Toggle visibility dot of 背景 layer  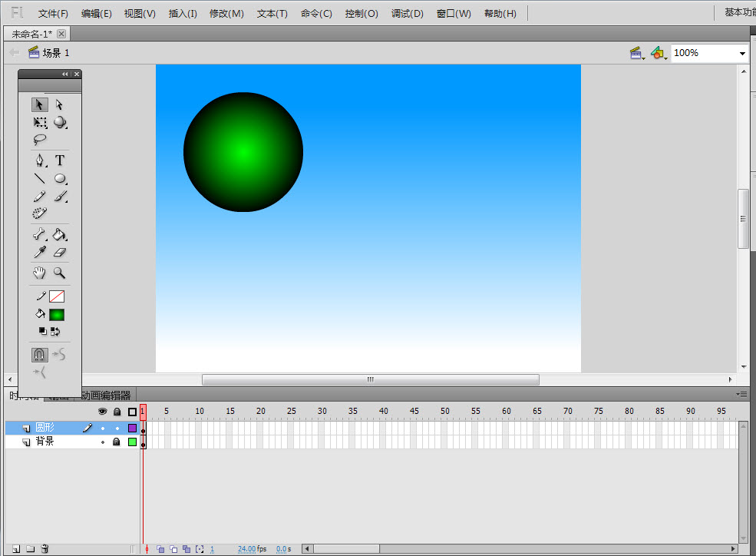[103, 442]
